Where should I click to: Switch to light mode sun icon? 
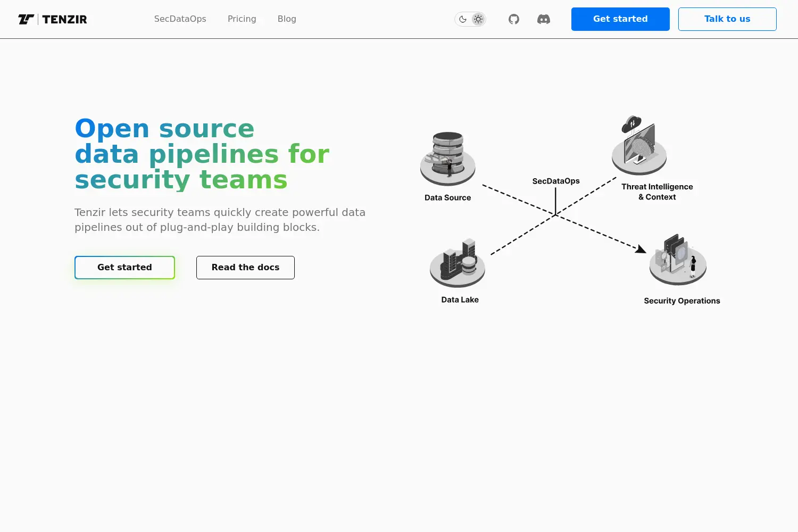coord(478,19)
